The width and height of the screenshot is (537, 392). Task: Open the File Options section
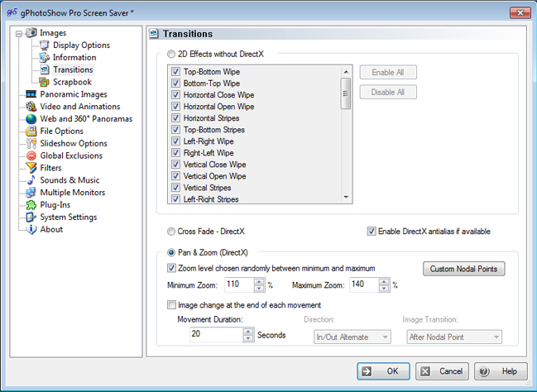pyautogui.click(x=61, y=131)
